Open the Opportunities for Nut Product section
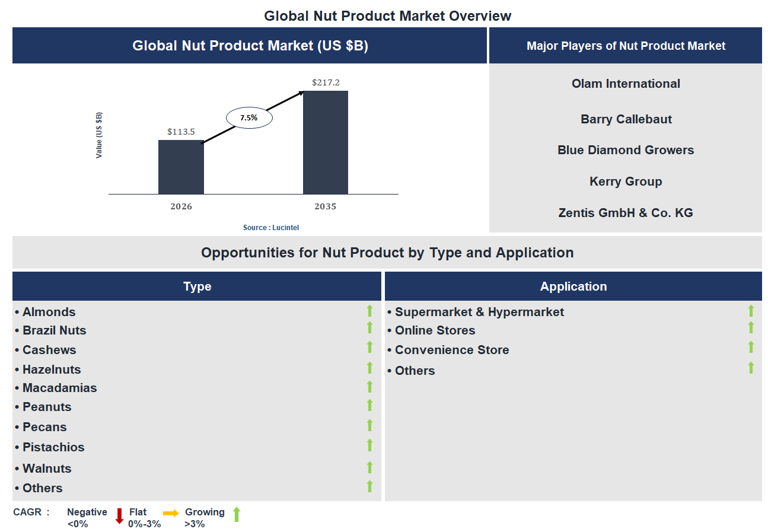This screenshot has height=532, width=768. (x=387, y=252)
